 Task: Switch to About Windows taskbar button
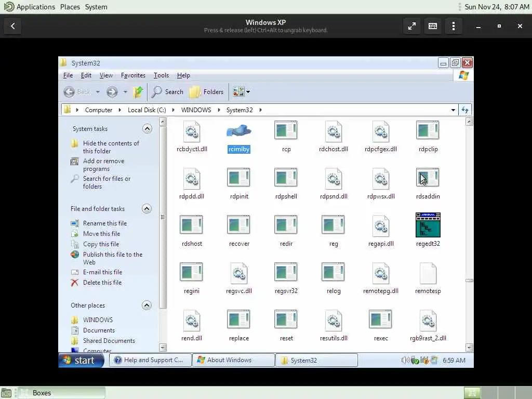[233, 361]
